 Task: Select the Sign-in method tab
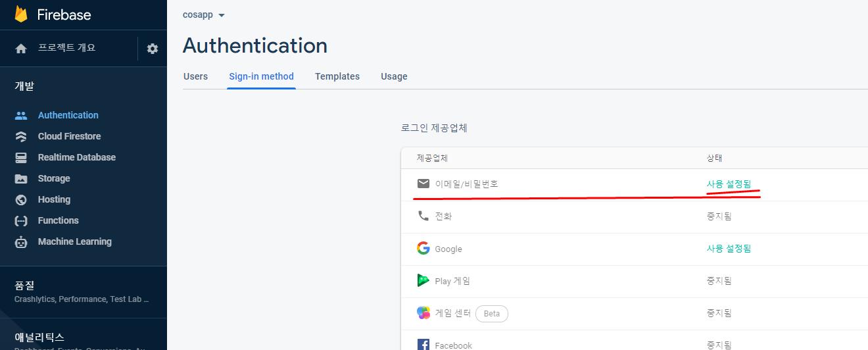click(x=261, y=76)
